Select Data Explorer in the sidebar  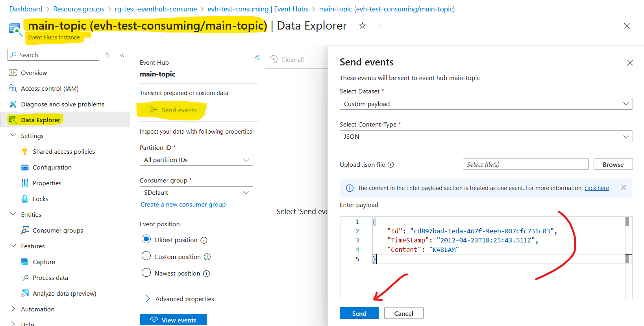point(65,120)
